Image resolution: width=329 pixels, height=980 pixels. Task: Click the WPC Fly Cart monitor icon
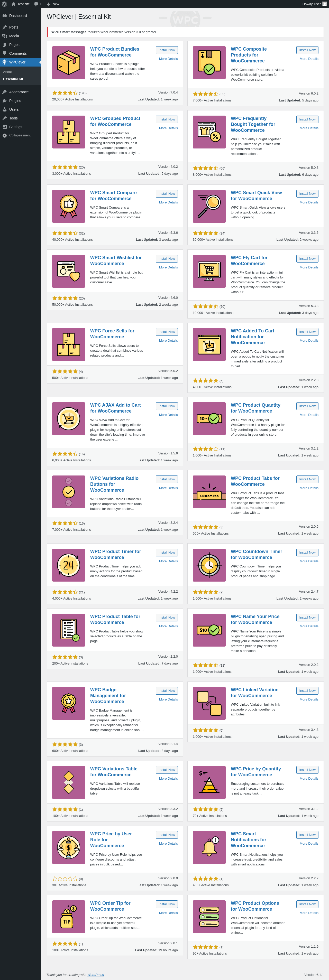pos(209,271)
